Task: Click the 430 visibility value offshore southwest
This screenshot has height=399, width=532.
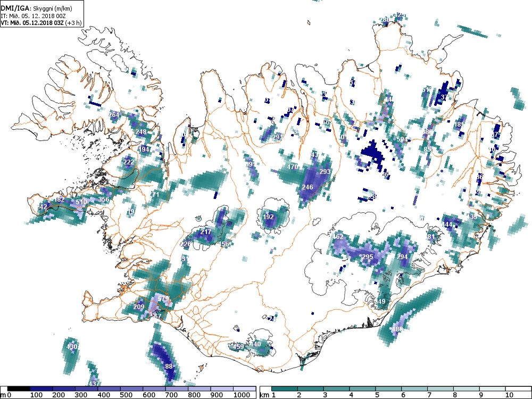Action: [72, 347]
